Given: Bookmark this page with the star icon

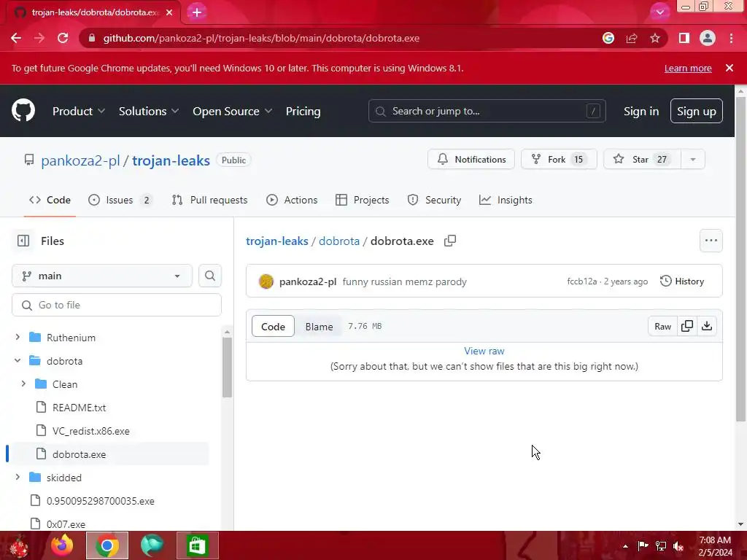Looking at the screenshot, I should (x=655, y=38).
